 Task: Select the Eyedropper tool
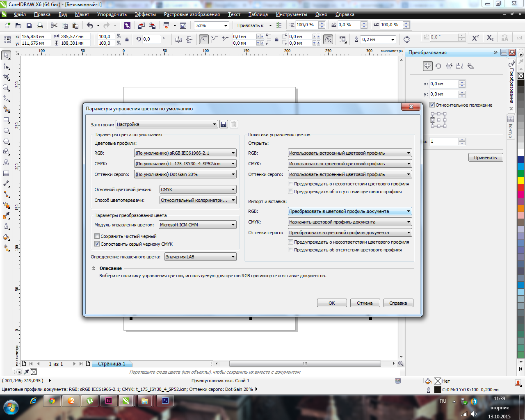(7, 216)
